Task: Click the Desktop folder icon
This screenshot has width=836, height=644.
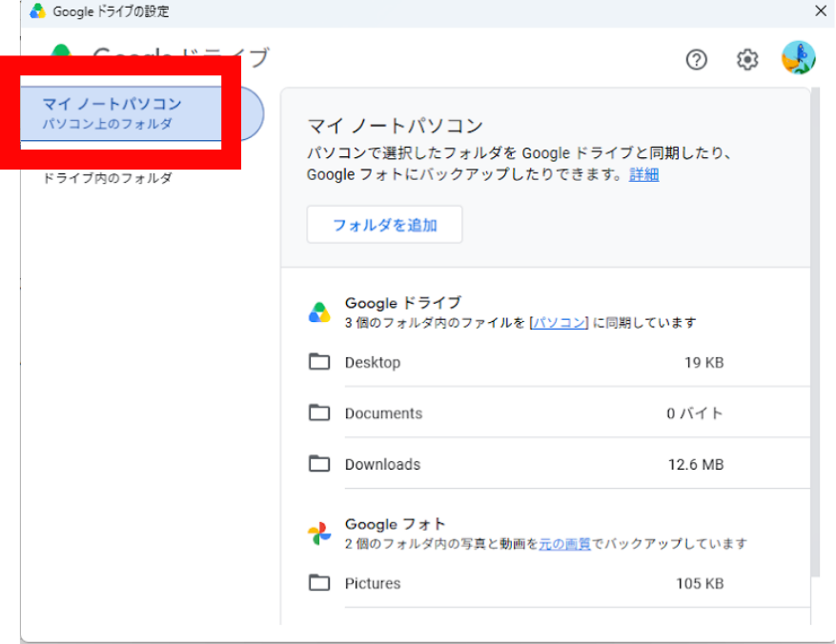Action: click(319, 362)
